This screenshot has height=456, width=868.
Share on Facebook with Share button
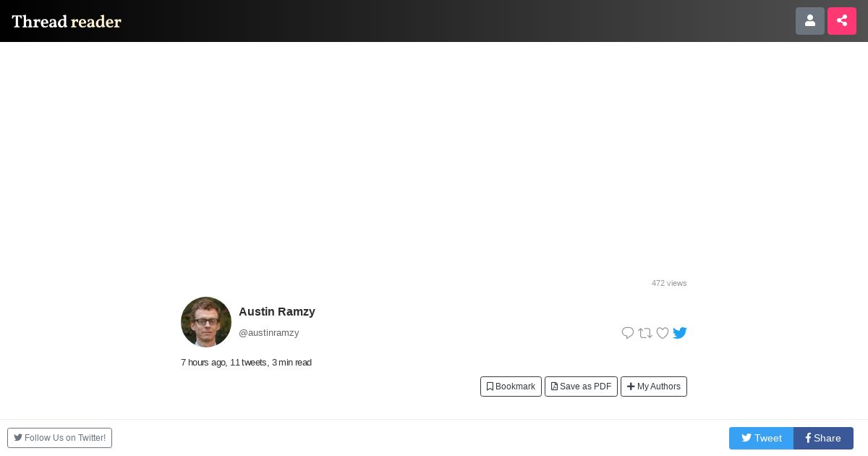coord(823,438)
